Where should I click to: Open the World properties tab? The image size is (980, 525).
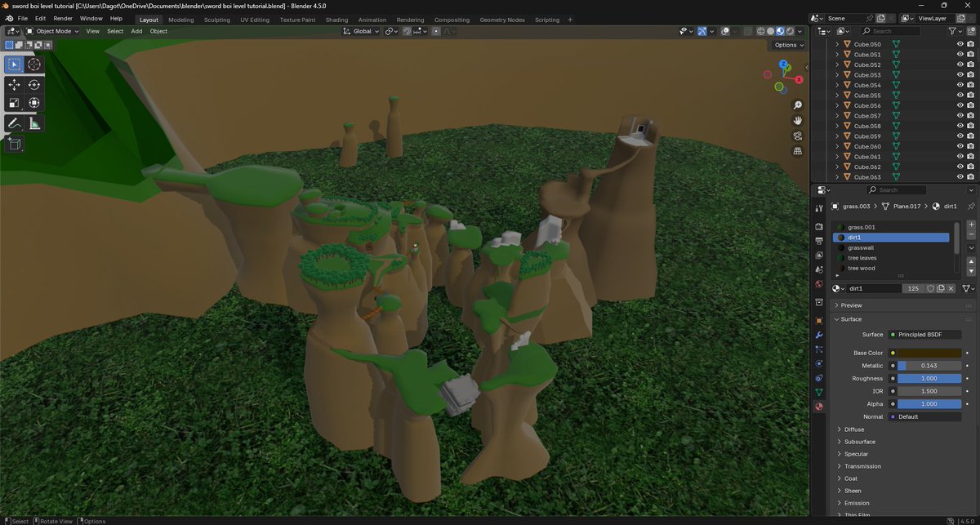(819, 284)
